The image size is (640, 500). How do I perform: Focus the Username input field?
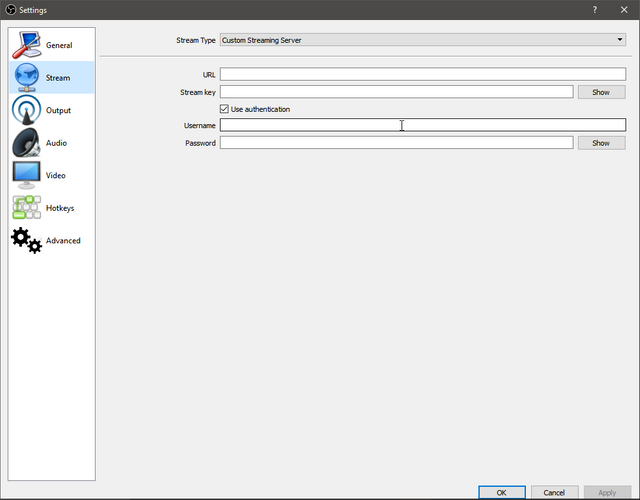pyautogui.click(x=423, y=125)
